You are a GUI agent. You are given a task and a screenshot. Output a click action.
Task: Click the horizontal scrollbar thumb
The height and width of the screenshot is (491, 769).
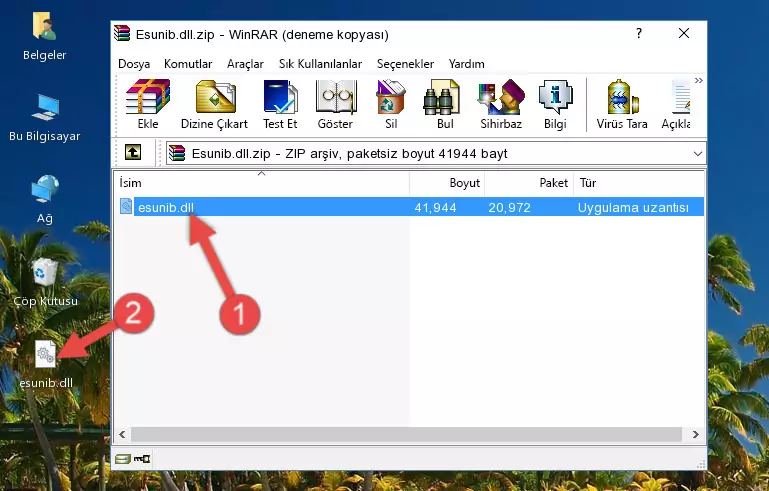406,434
